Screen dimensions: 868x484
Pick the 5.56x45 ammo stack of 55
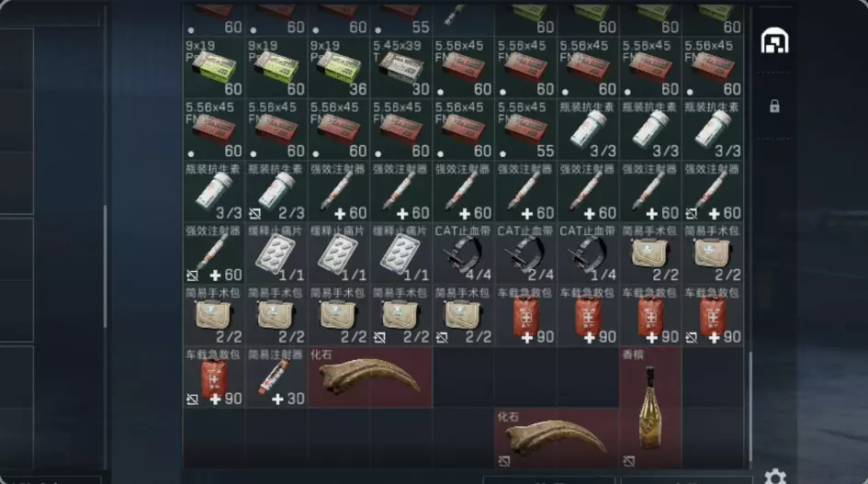point(526,130)
